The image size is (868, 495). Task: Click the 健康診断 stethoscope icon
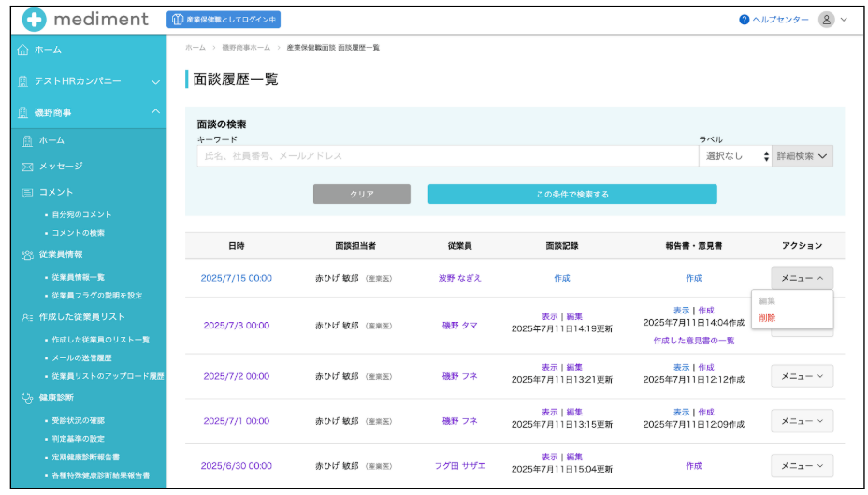click(x=27, y=398)
